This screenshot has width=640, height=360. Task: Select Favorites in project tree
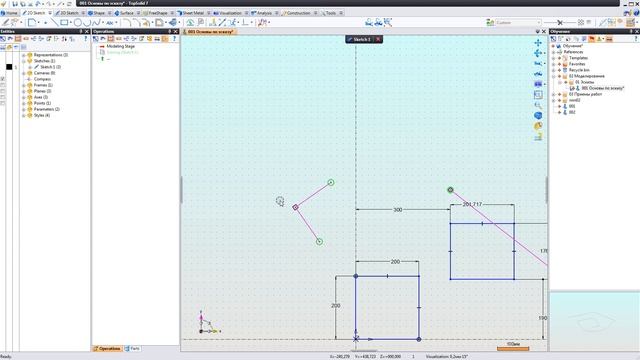click(577, 64)
